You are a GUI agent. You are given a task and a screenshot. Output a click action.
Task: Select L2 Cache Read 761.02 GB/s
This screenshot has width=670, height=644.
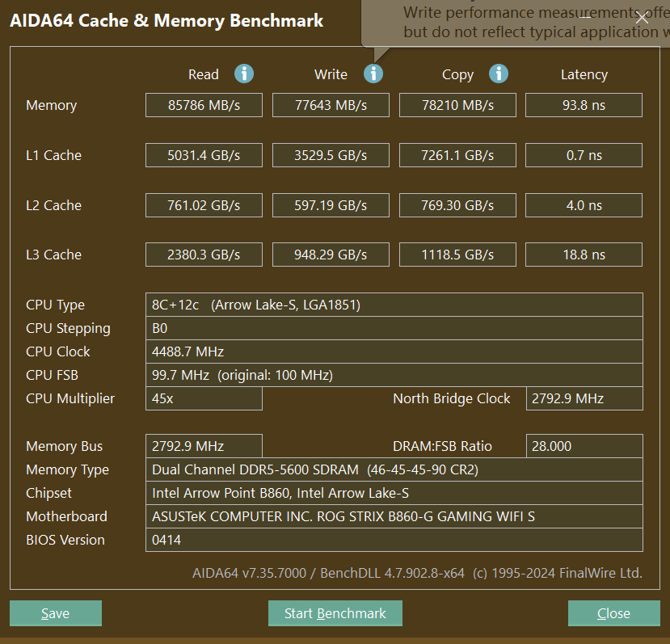(204, 205)
